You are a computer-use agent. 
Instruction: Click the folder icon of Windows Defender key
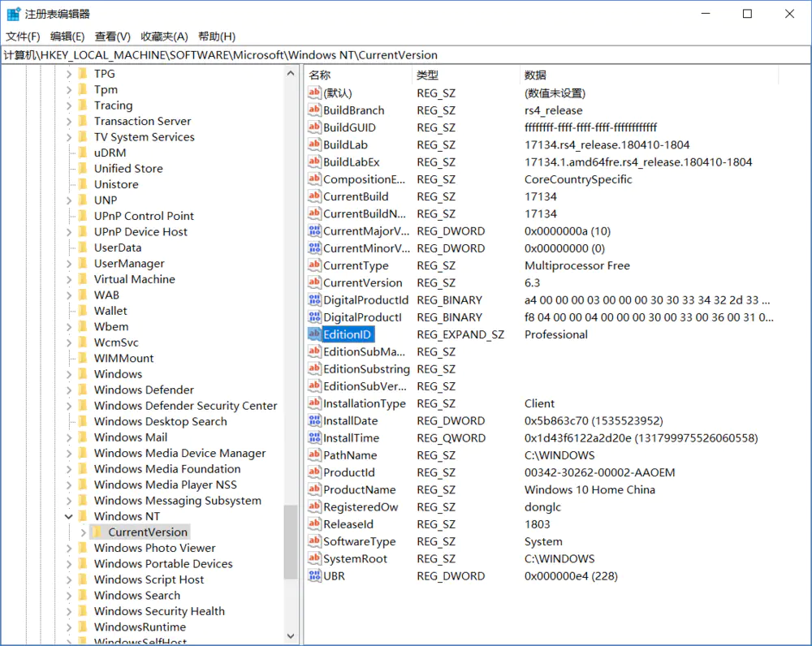pyautogui.click(x=83, y=390)
